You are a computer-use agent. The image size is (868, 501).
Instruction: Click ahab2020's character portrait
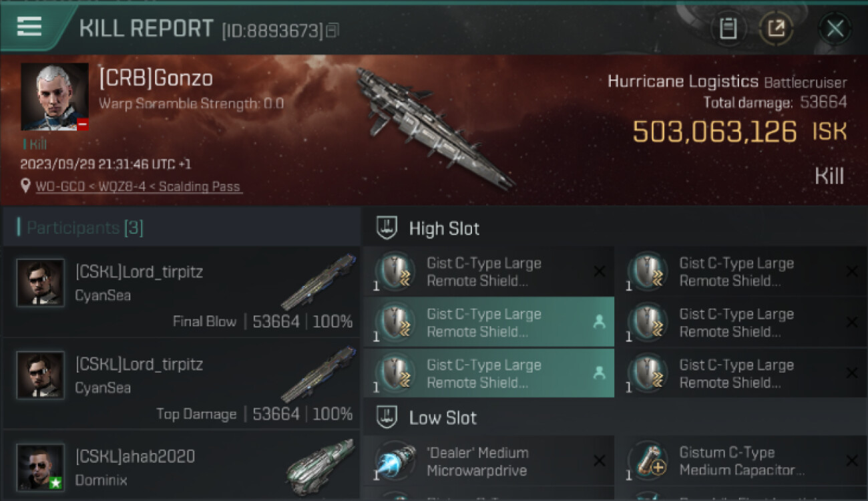41,467
